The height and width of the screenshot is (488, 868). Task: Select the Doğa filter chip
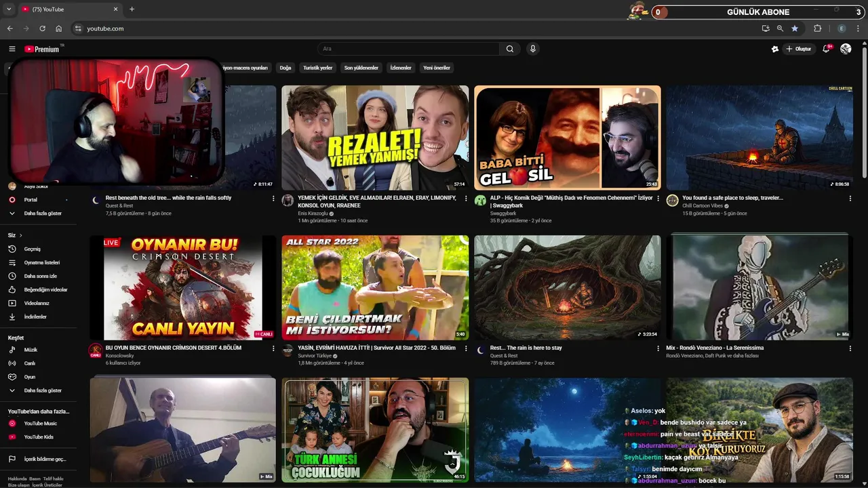tap(285, 68)
